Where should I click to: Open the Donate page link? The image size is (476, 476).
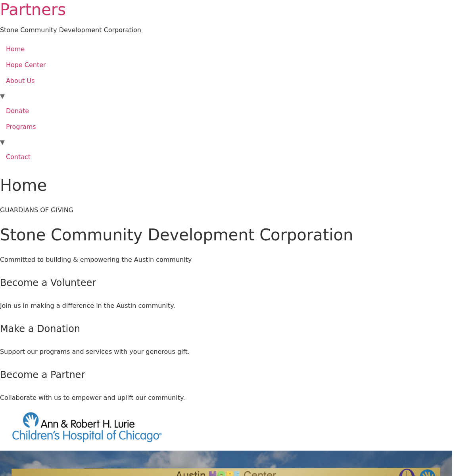[x=17, y=111]
